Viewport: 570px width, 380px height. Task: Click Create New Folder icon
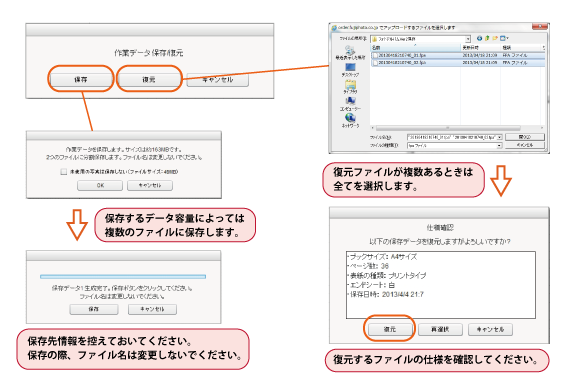[x=495, y=38]
